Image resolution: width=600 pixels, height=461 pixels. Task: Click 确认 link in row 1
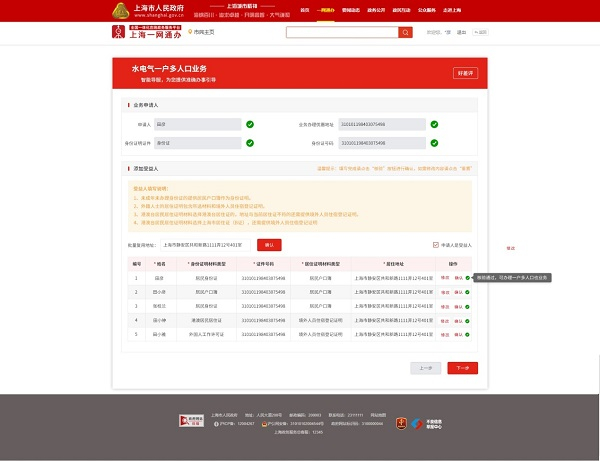[x=458, y=278]
